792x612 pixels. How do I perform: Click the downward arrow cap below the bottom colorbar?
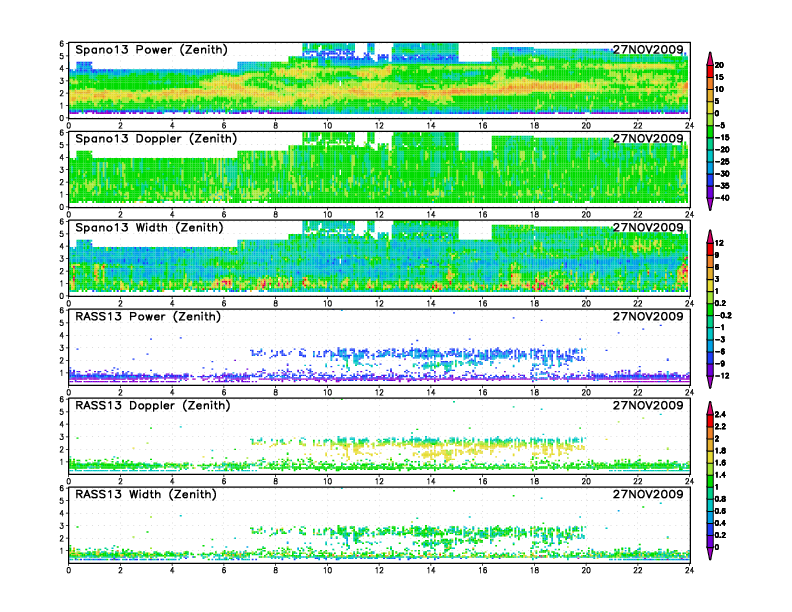710,553
